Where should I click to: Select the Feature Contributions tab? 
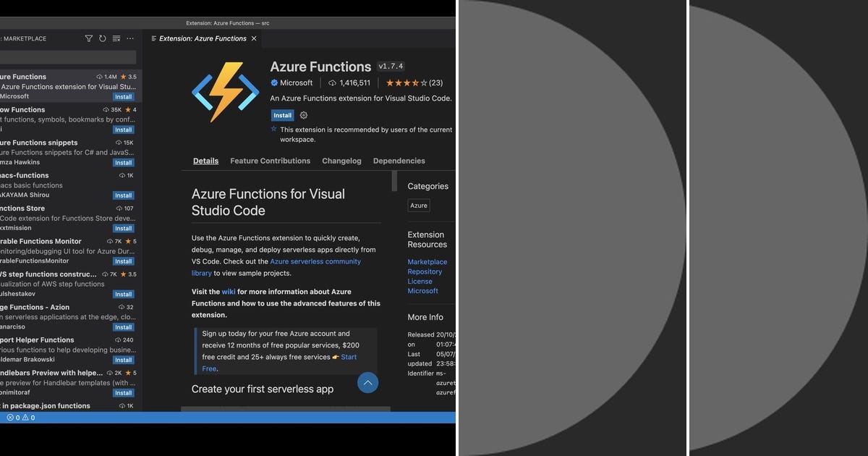[x=270, y=161]
